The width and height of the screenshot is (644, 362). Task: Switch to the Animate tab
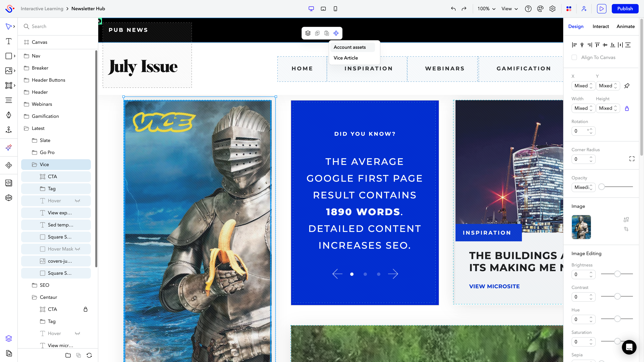pyautogui.click(x=626, y=26)
